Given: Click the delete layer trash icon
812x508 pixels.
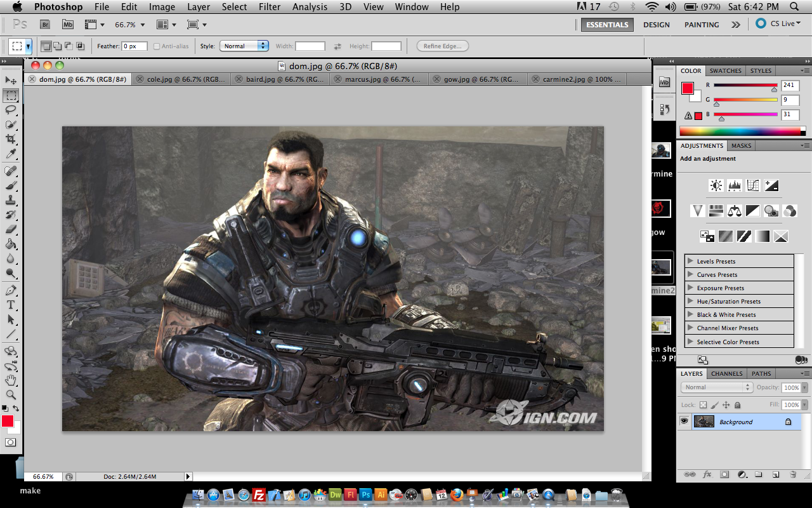Looking at the screenshot, I should click(793, 474).
